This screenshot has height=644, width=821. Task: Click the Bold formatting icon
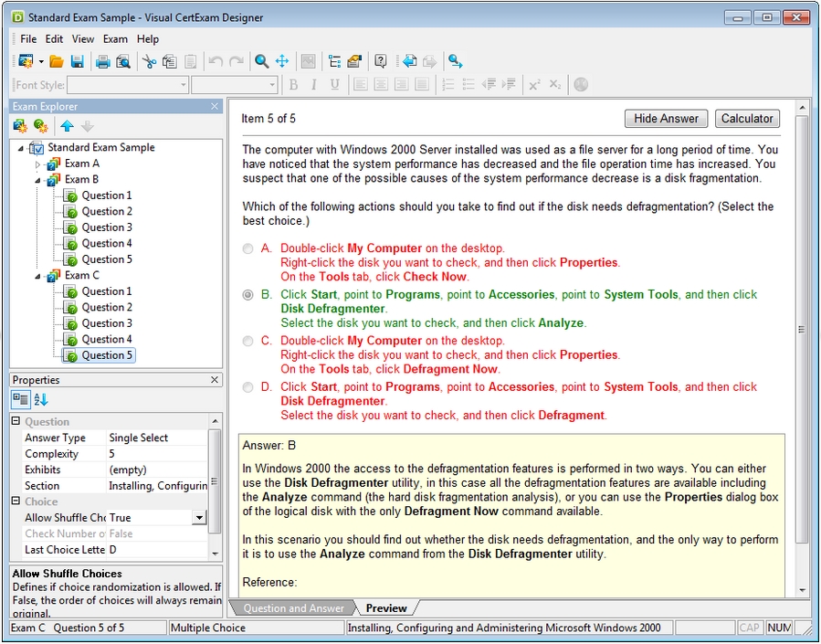(293, 85)
